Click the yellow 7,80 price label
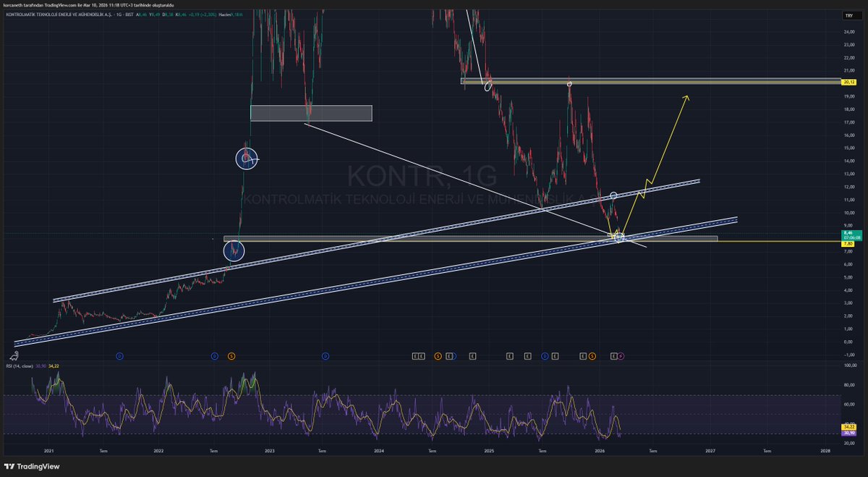Viewport: 868px width, 477px height. tap(849, 244)
